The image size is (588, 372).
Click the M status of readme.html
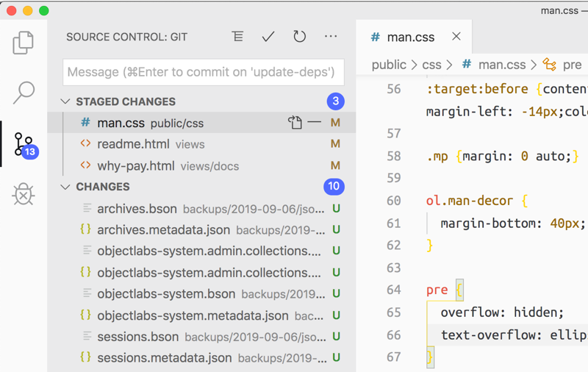click(x=335, y=143)
